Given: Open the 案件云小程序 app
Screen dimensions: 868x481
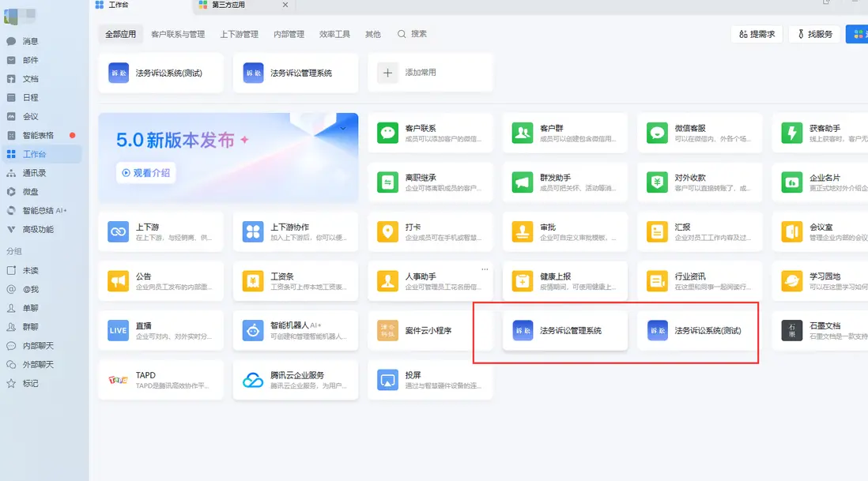Looking at the screenshot, I should click(x=430, y=331).
